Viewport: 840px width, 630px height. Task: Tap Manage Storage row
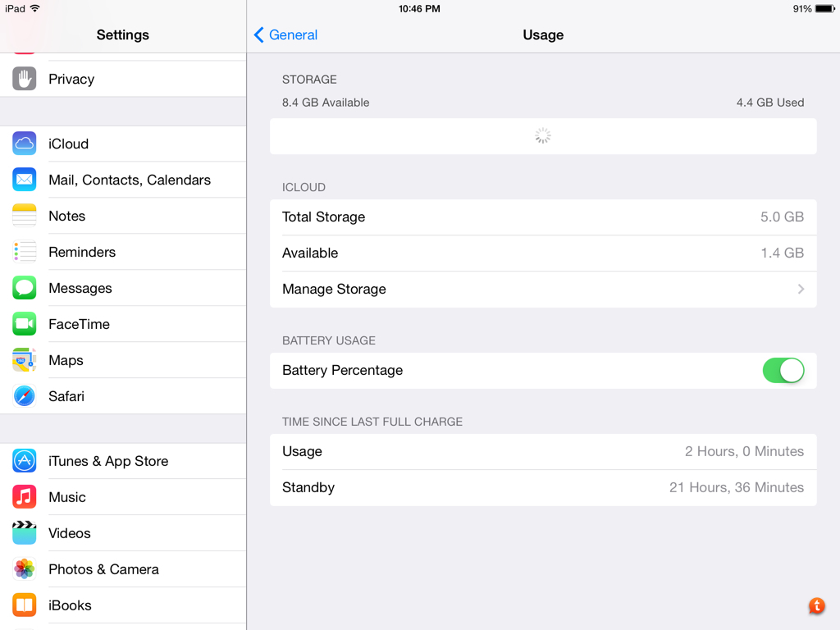pyautogui.click(x=543, y=290)
